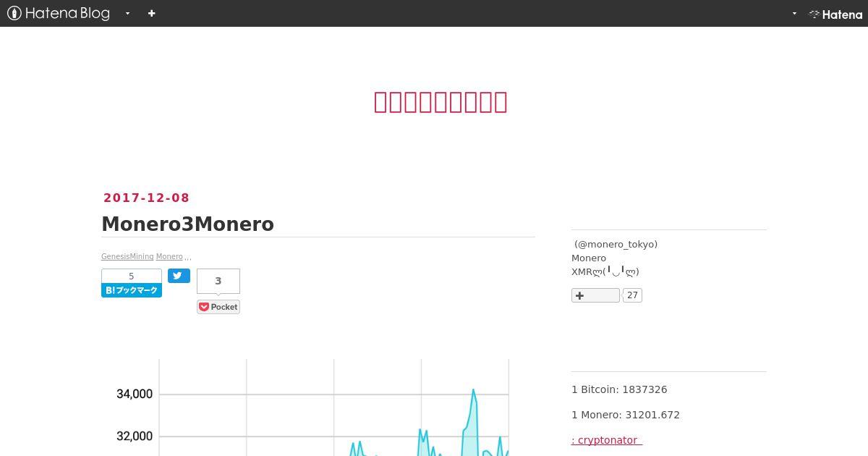Click the B! bookmark button
Image resolution: width=868 pixels, height=456 pixels.
click(x=132, y=290)
